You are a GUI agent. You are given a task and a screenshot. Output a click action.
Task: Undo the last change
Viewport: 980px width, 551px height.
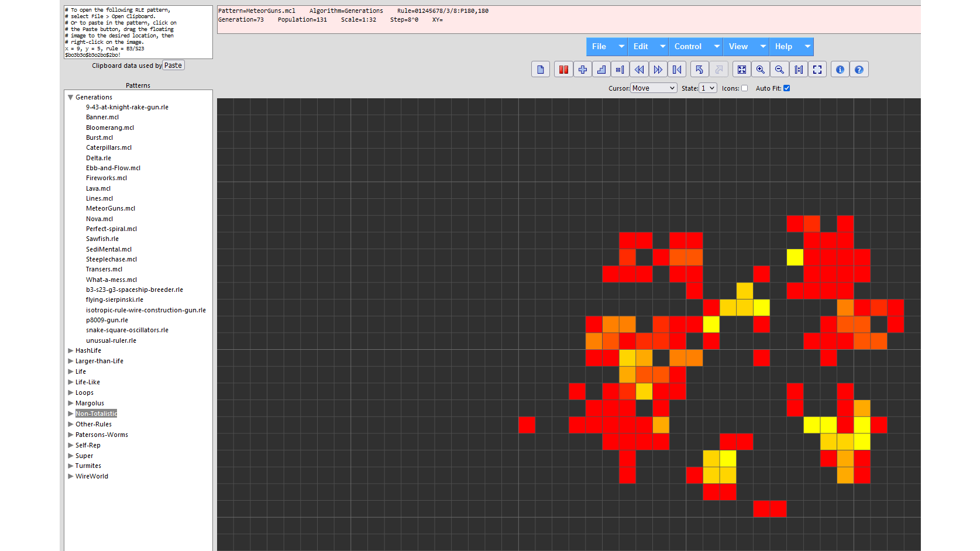tap(700, 70)
